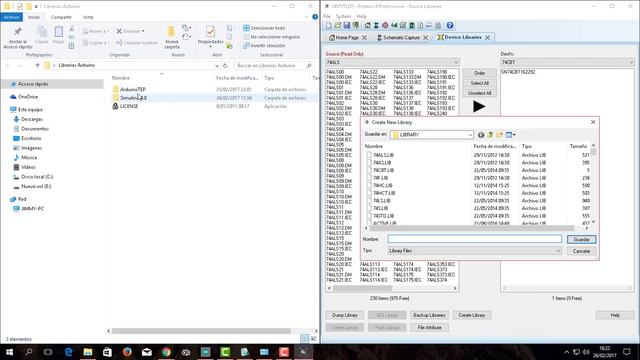Open Firefox from the taskbar
The height and width of the screenshot is (360, 640).
[x=127, y=352]
